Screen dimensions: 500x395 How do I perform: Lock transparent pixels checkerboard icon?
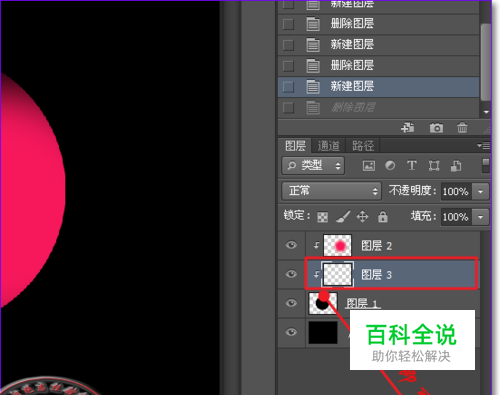[322, 217]
